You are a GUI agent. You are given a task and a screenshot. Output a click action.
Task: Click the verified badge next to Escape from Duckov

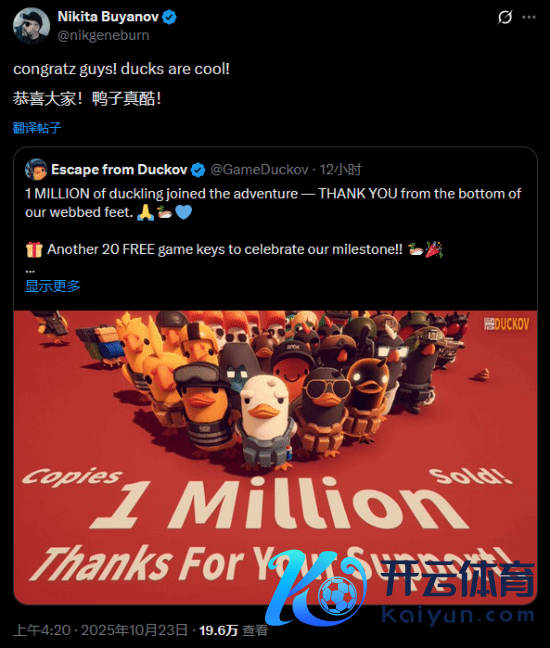tap(198, 170)
